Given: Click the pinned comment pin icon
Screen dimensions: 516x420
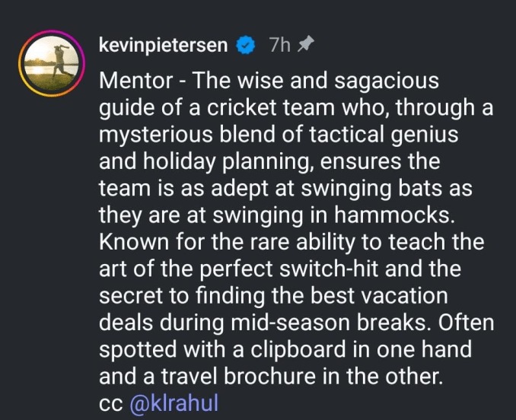Looking at the screenshot, I should (304, 45).
